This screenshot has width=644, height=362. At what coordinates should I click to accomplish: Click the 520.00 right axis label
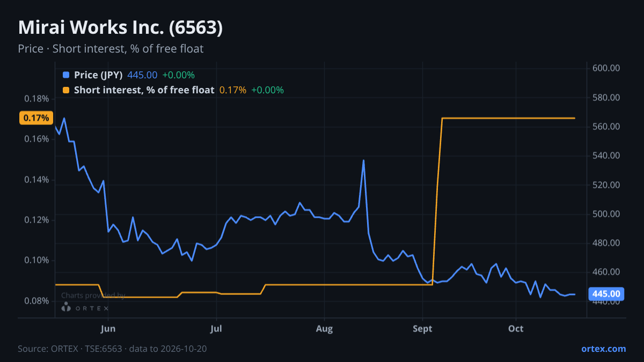(x=606, y=185)
